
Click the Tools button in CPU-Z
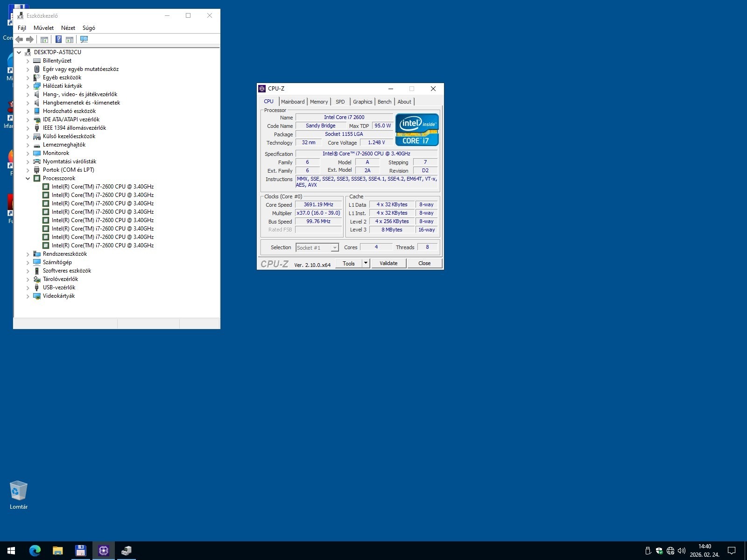(349, 263)
